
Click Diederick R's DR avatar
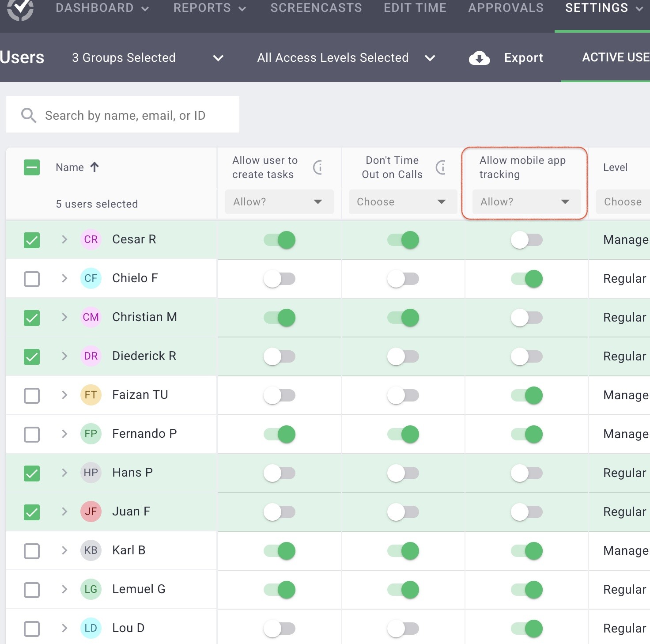click(x=91, y=356)
